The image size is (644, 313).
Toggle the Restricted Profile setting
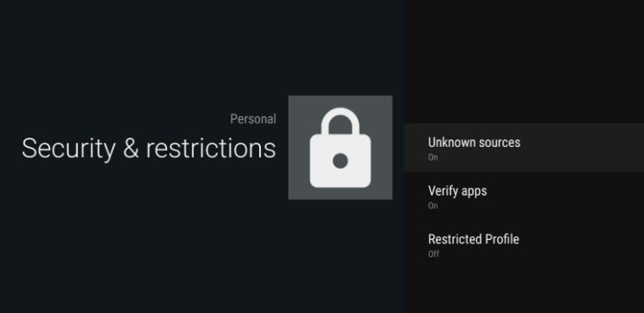click(x=524, y=244)
